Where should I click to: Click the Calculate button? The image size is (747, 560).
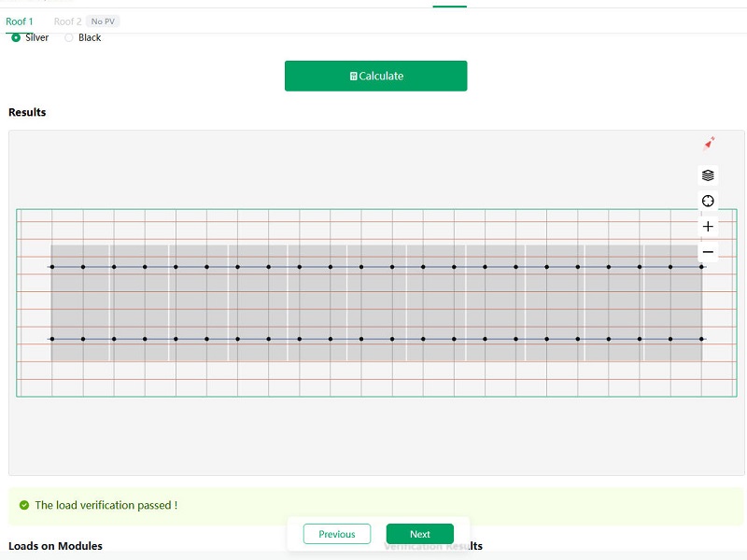click(x=376, y=76)
